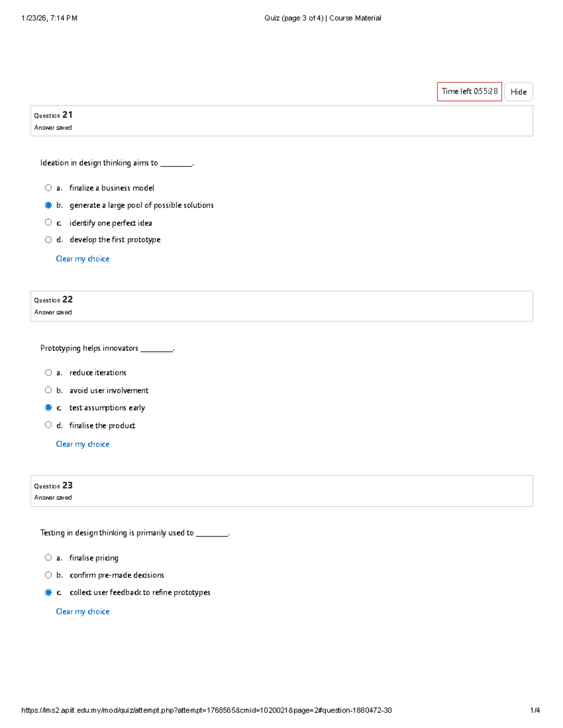
Task: Click the Question 23 header box
Action: pos(281,491)
